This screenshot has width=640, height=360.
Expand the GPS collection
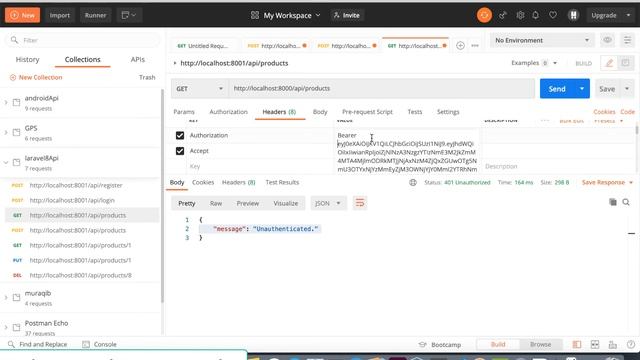click(x=6, y=132)
